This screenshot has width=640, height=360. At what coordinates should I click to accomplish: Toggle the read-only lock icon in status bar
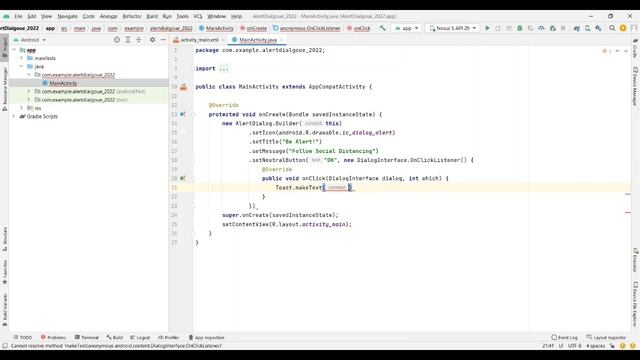pos(612,346)
